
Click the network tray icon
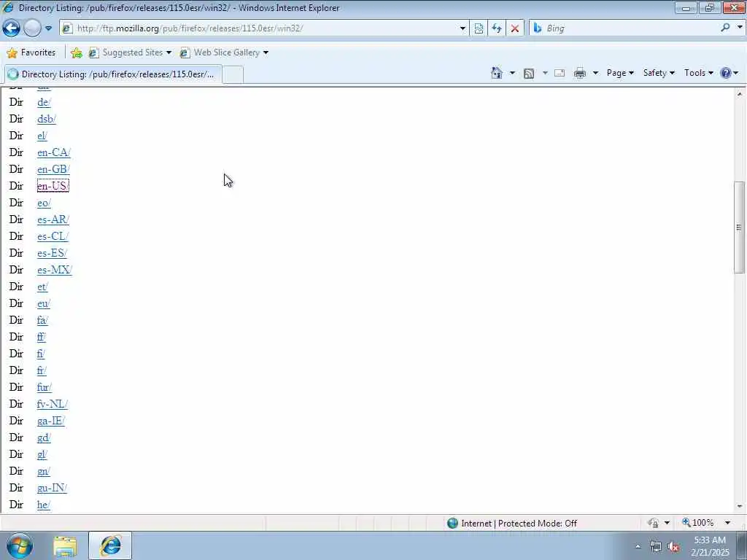click(656, 547)
